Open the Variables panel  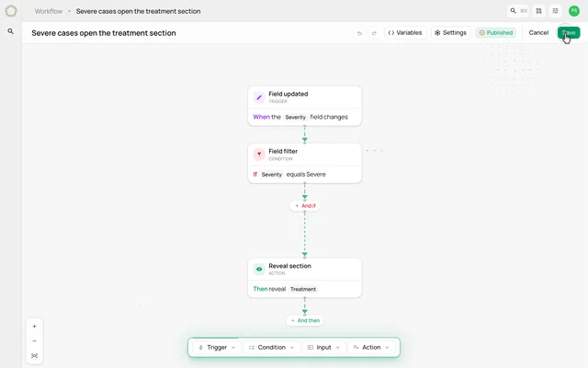pyautogui.click(x=405, y=33)
